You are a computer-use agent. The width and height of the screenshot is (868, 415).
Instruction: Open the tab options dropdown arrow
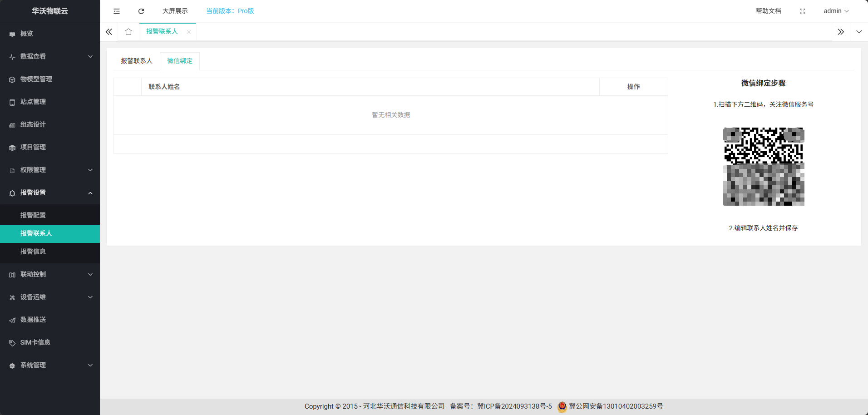[x=859, y=32]
